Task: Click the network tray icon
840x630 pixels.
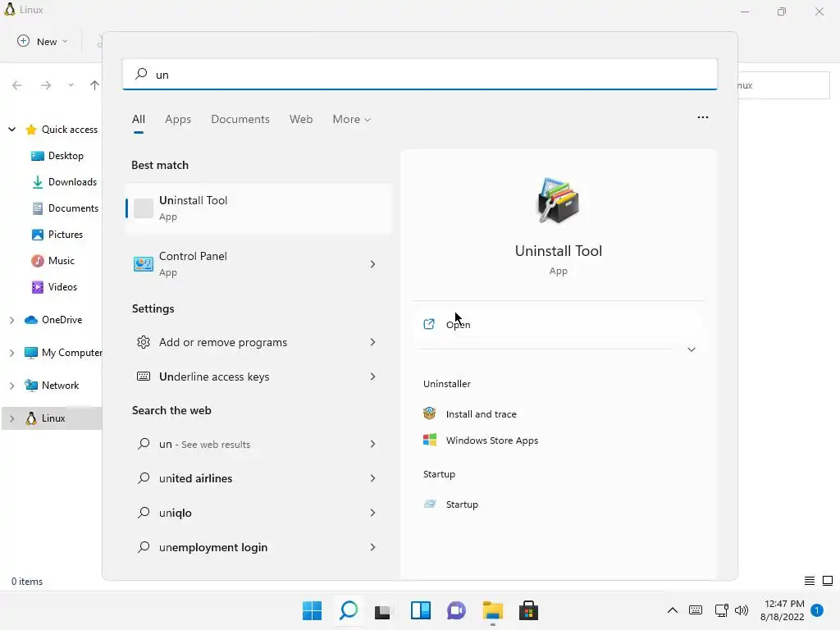Action: 721,610
